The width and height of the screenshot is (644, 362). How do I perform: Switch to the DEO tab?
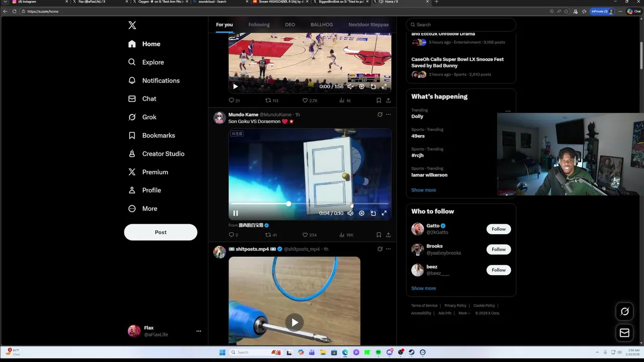290,25
